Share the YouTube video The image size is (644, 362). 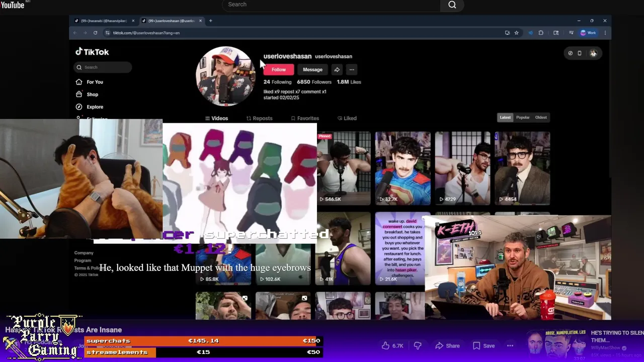coord(447,346)
